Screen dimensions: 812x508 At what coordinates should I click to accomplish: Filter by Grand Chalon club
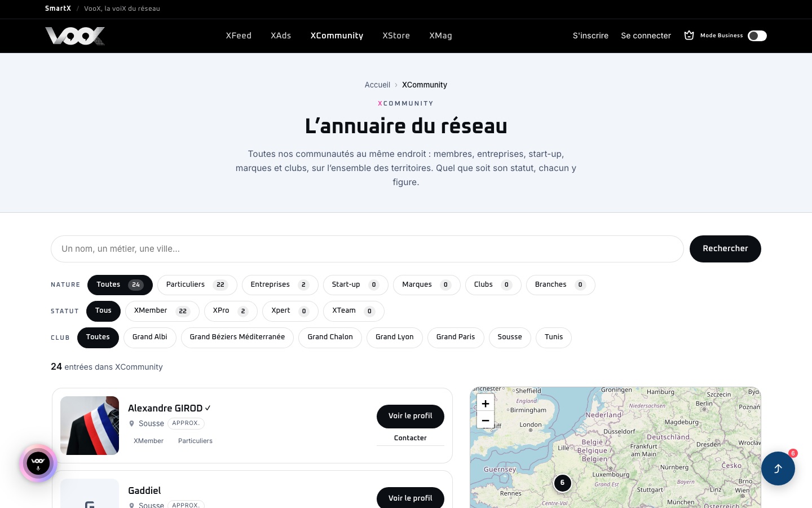330,338
